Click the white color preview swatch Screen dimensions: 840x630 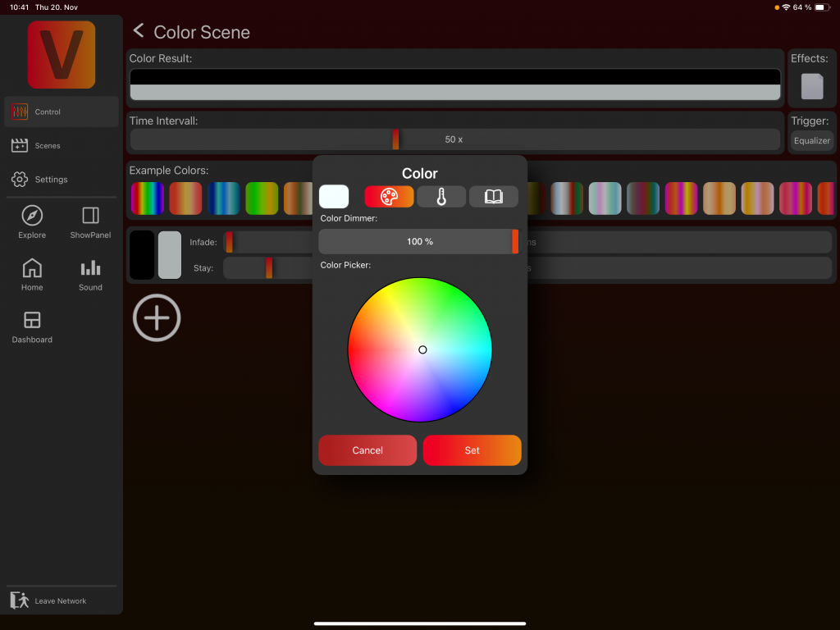(334, 197)
